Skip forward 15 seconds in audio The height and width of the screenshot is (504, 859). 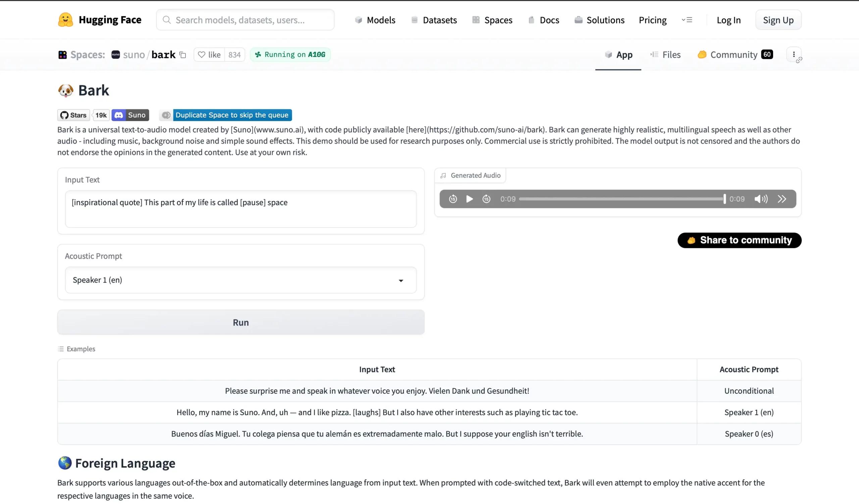(486, 199)
